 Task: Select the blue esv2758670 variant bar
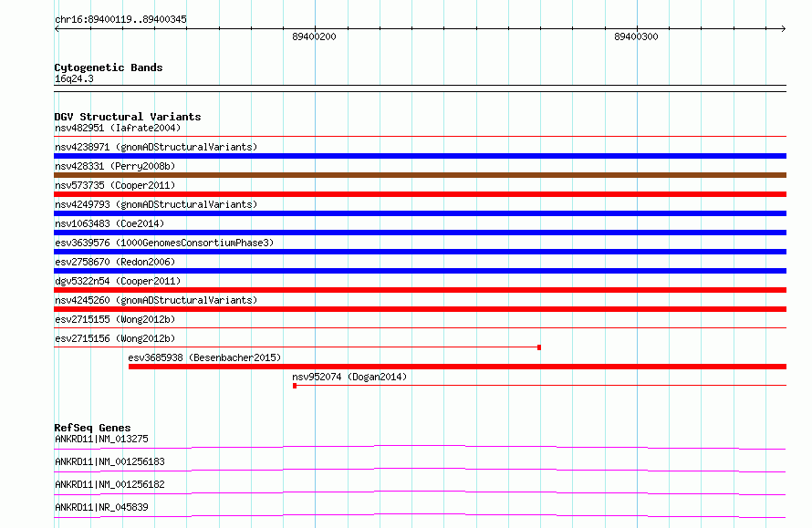pos(420,271)
